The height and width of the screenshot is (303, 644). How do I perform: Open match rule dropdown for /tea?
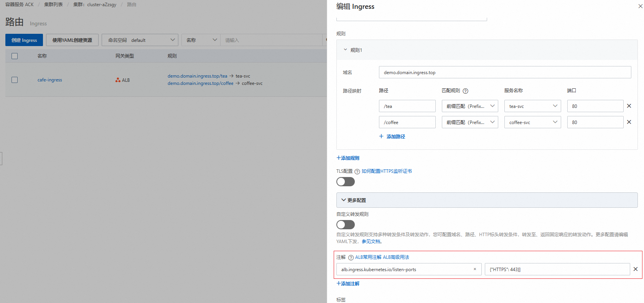[470, 106]
